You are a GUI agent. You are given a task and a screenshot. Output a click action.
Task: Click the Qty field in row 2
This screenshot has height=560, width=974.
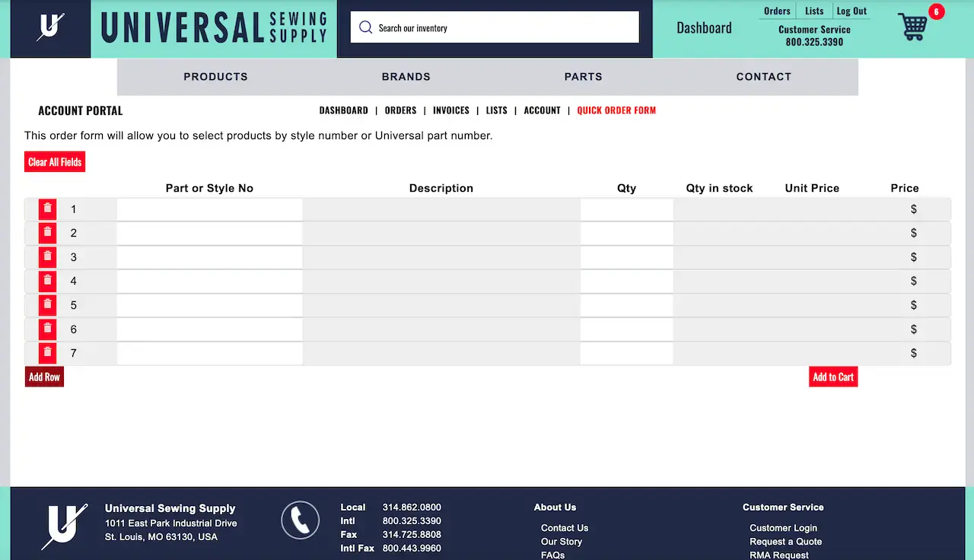pos(627,233)
